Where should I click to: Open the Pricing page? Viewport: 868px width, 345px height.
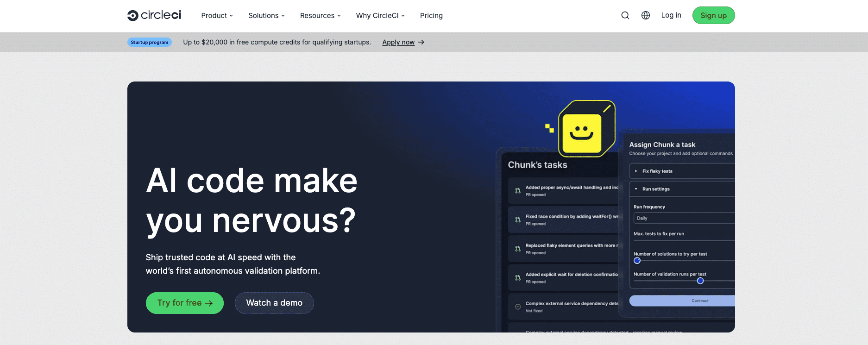(431, 15)
